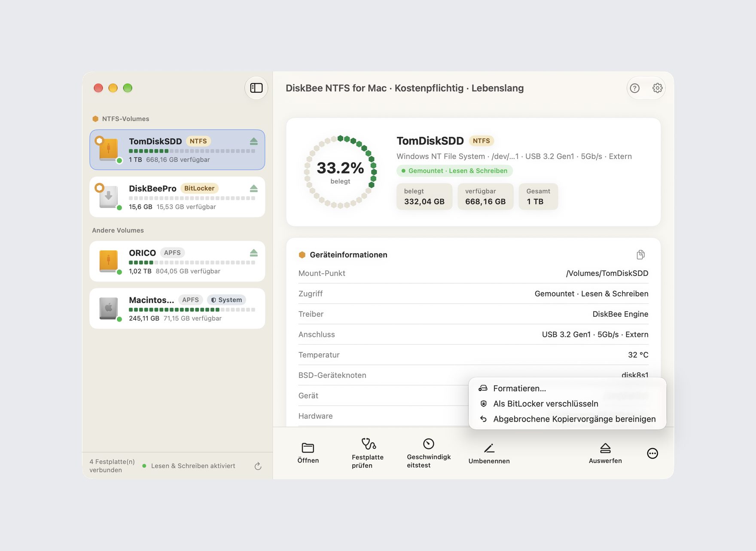Image resolution: width=756 pixels, height=551 pixels.
Task: Run Festplatte prüfen disk check
Action: click(368, 453)
